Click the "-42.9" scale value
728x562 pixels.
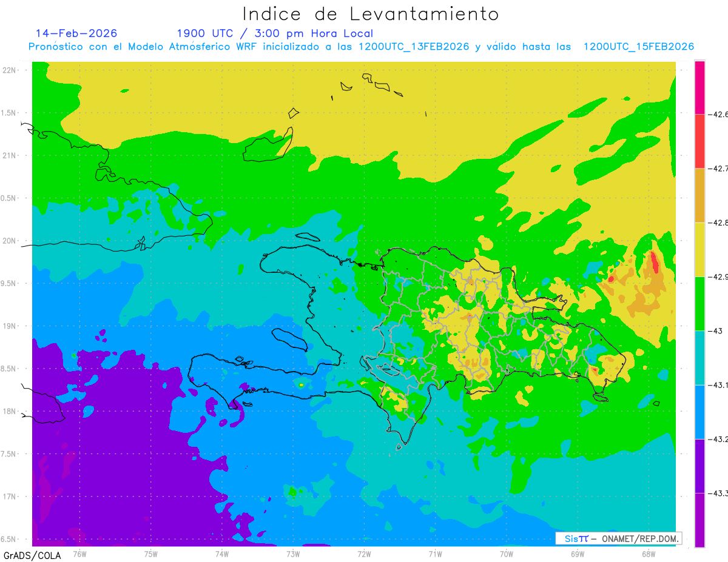click(718, 276)
